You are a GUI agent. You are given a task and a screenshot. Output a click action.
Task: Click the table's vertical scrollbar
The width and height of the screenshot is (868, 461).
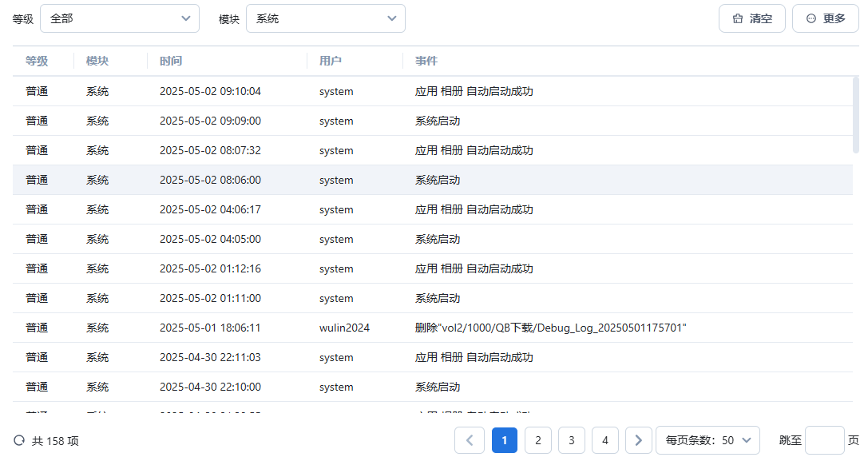point(856,115)
